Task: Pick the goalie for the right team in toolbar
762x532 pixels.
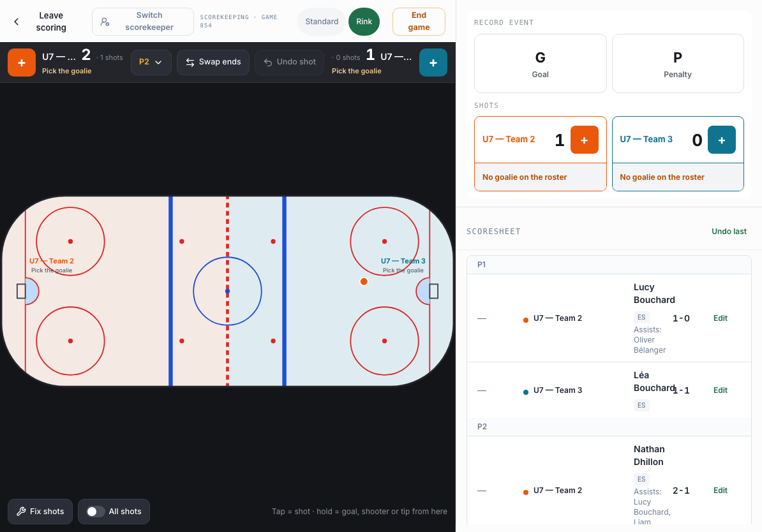Action: (x=357, y=71)
